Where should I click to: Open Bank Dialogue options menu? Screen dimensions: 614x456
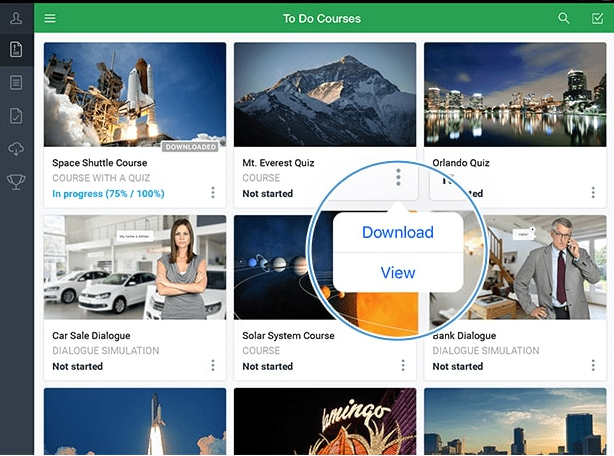pos(593,366)
